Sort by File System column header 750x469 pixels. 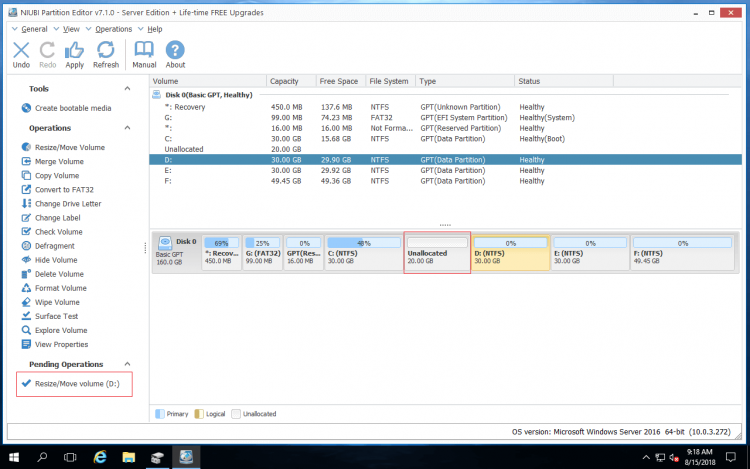[389, 81]
